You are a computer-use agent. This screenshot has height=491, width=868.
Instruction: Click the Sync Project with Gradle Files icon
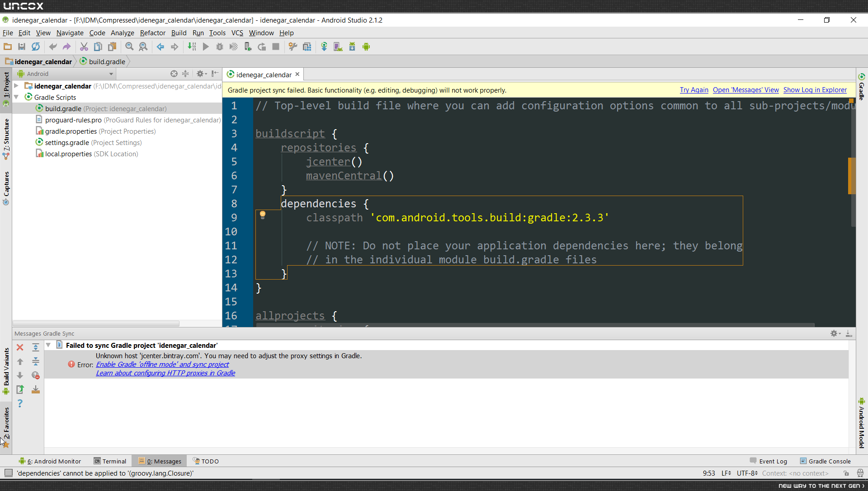[324, 47]
